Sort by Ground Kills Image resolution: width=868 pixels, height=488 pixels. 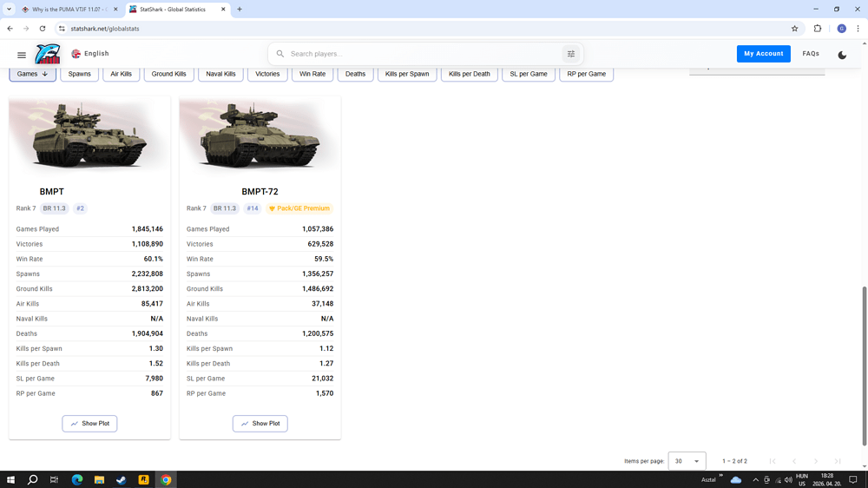pos(169,74)
